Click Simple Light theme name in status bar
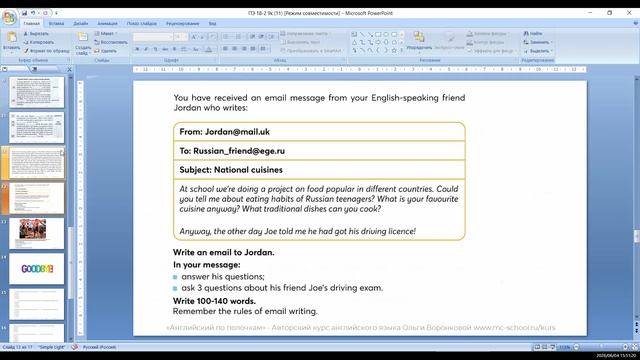640x360 pixels. [52, 347]
